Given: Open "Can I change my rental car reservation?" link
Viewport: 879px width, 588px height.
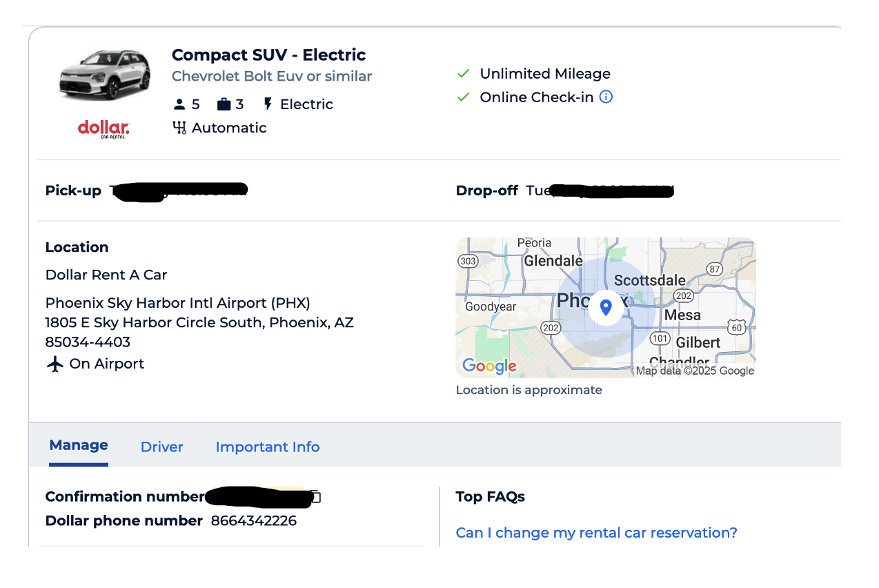Looking at the screenshot, I should click(596, 533).
